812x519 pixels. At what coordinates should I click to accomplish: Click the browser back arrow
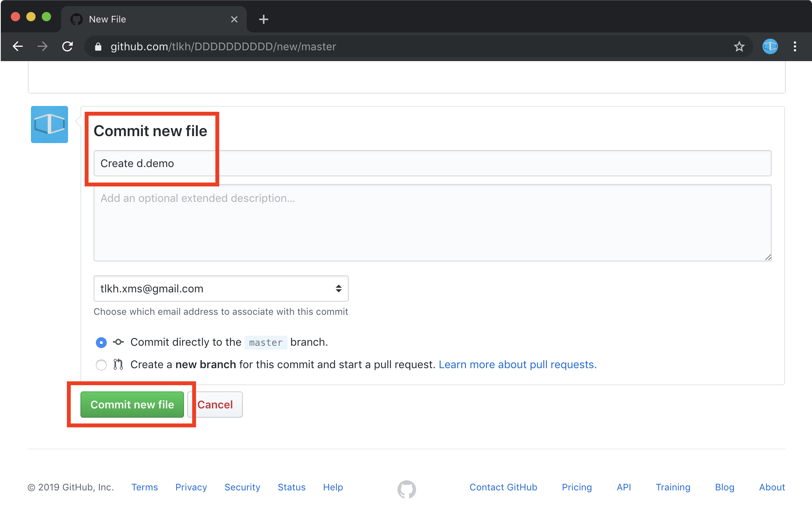click(18, 47)
